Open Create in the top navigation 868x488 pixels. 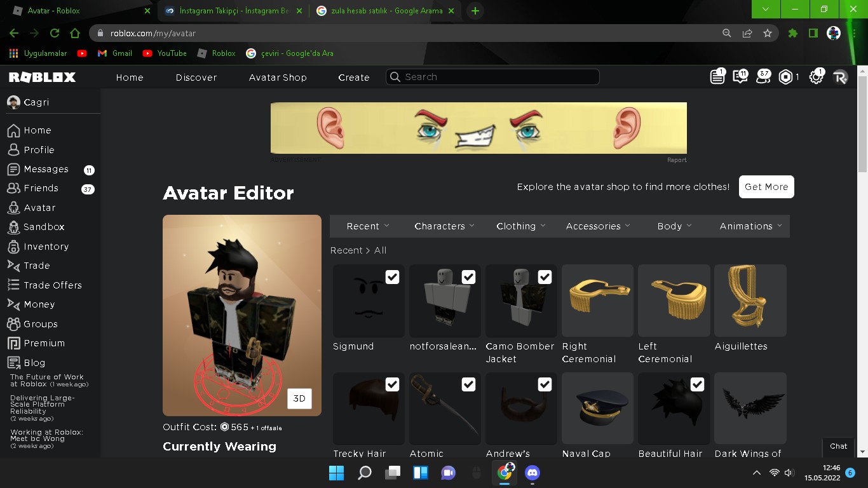click(354, 78)
